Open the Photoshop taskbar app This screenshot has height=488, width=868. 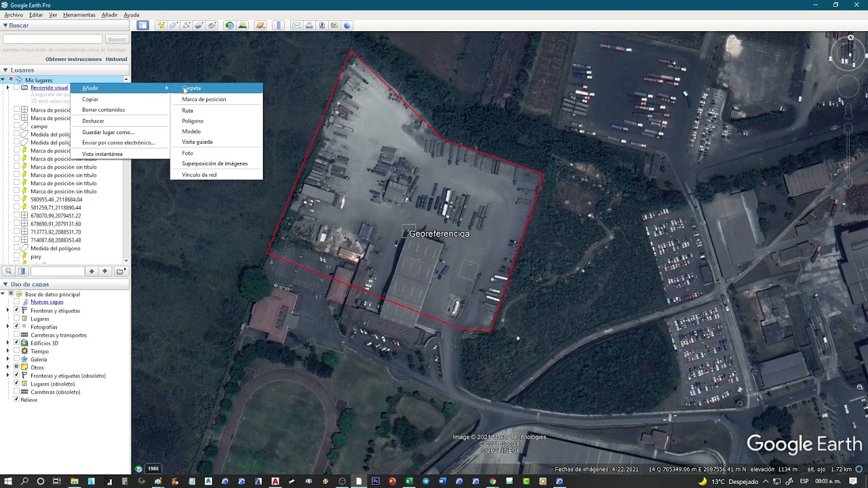coord(375,481)
